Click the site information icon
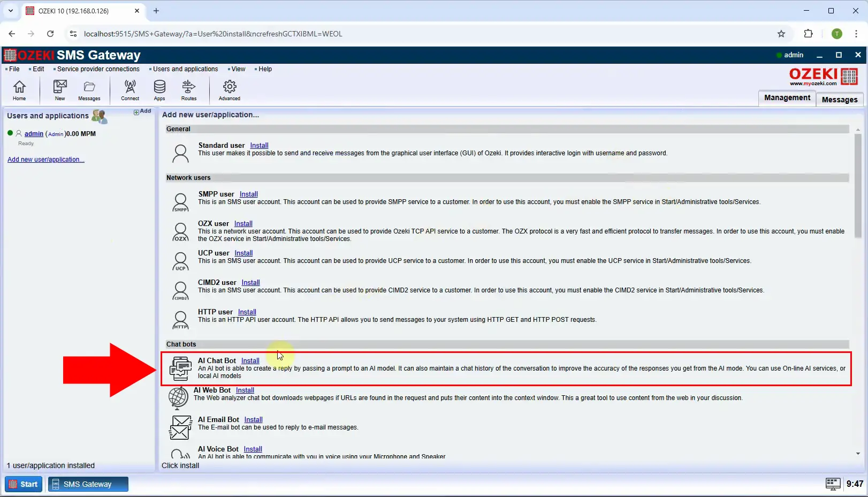Screen dimensions: 868x497 click(x=73, y=34)
